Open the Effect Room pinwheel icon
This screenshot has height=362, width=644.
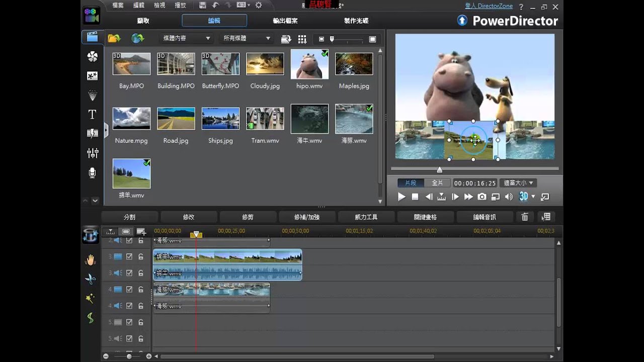click(x=92, y=56)
